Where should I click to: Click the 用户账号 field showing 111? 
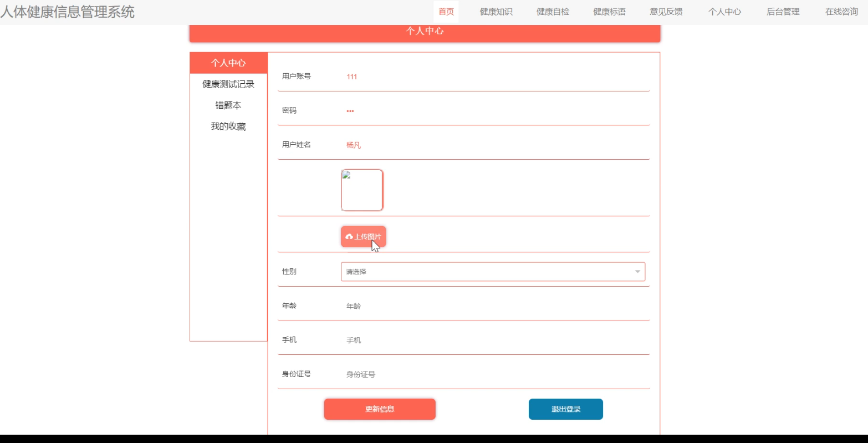click(x=493, y=77)
